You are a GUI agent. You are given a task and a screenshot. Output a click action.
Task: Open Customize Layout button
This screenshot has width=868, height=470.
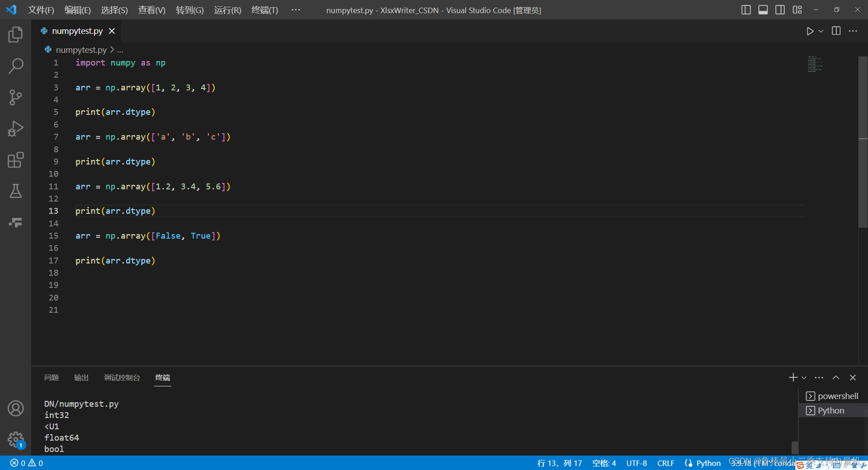(x=797, y=10)
